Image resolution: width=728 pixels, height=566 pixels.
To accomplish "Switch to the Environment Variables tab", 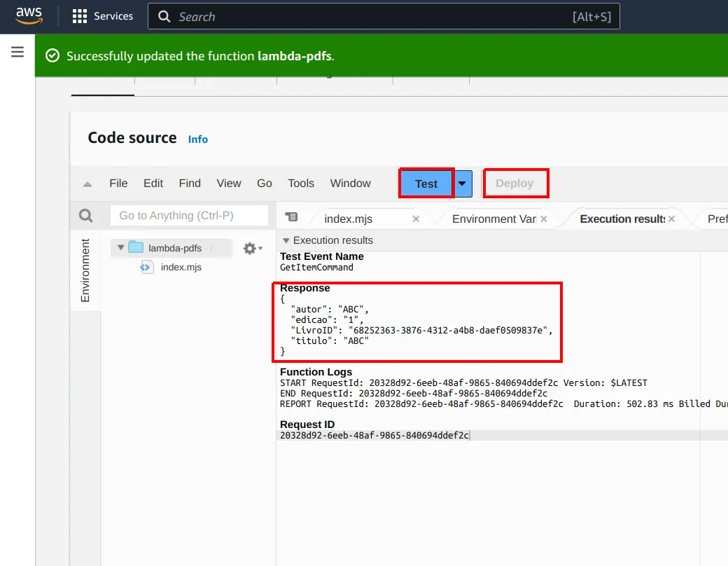I will [x=494, y=219].
